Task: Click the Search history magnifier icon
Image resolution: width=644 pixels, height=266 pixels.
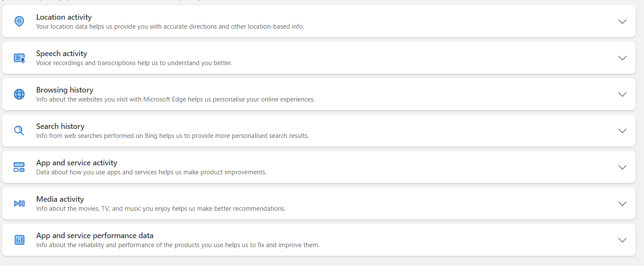Action: tap(19, 131)
